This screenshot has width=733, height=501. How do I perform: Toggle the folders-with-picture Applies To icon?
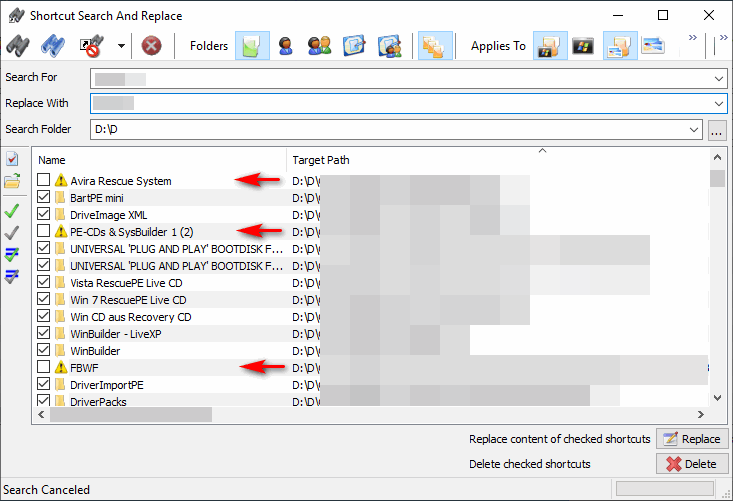coord(620,46)
